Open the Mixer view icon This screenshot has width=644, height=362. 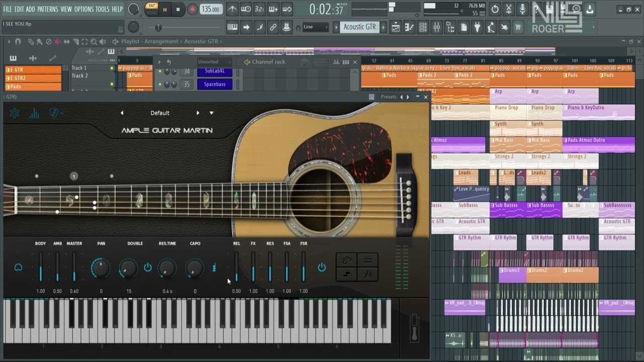437,27
